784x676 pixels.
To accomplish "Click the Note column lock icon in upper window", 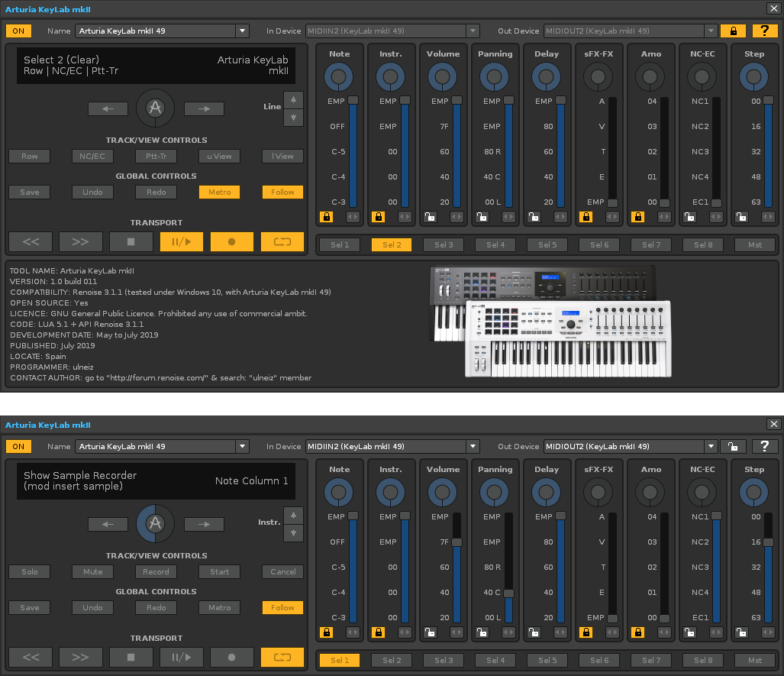I will (x=327, y=217).
